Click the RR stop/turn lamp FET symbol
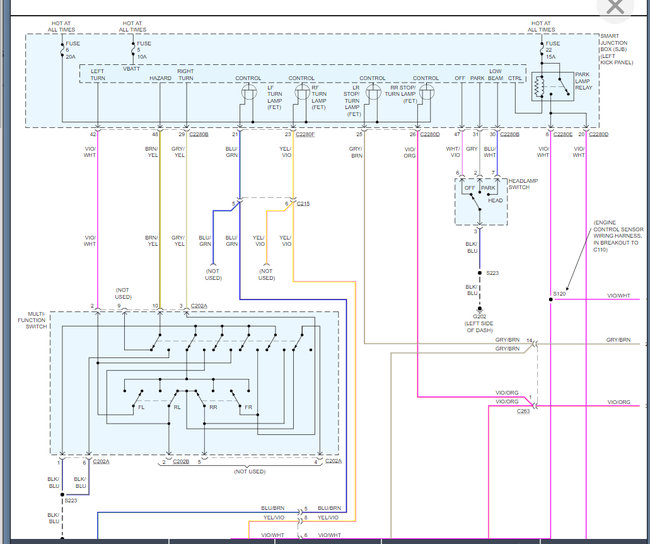 427,92
